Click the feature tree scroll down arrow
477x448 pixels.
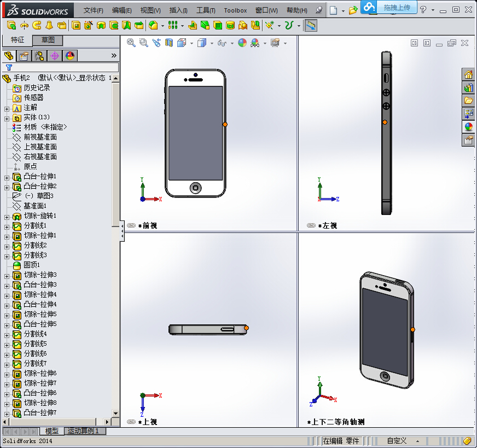click(x=115, y=413)
